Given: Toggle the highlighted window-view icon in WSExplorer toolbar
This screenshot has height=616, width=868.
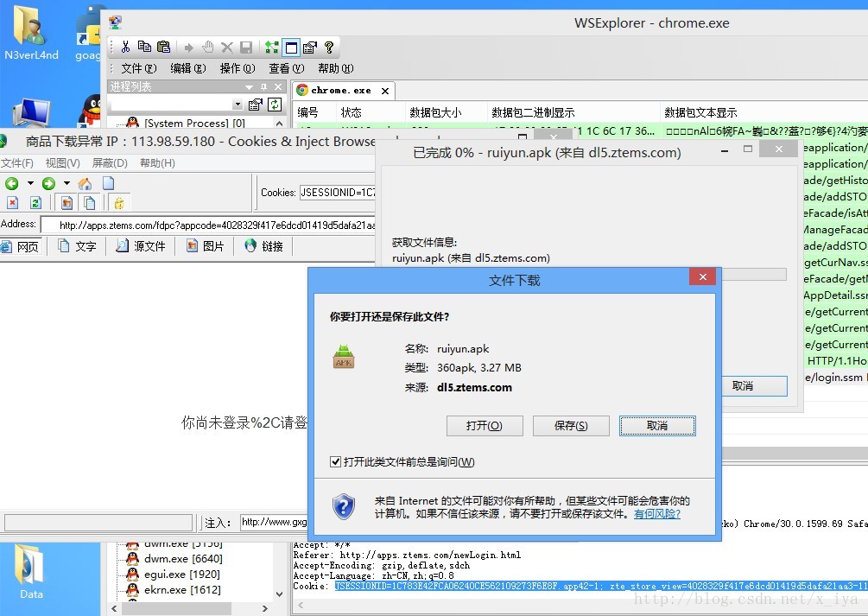Looking at the screenshot, I should [x=291, y=48].
